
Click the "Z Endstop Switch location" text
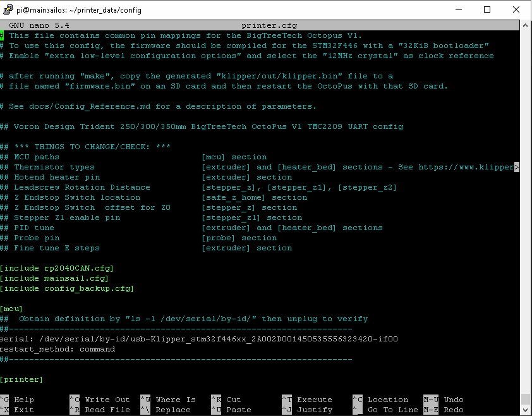point(77,197)
